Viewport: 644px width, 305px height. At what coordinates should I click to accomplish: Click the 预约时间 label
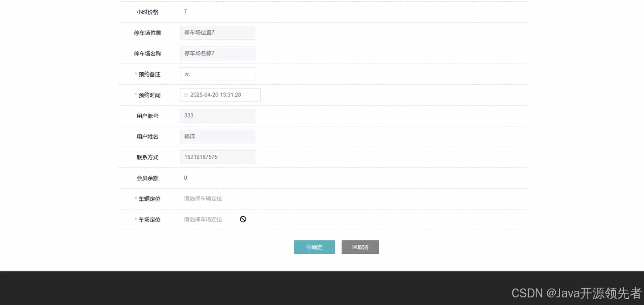(x=149, y=95)
